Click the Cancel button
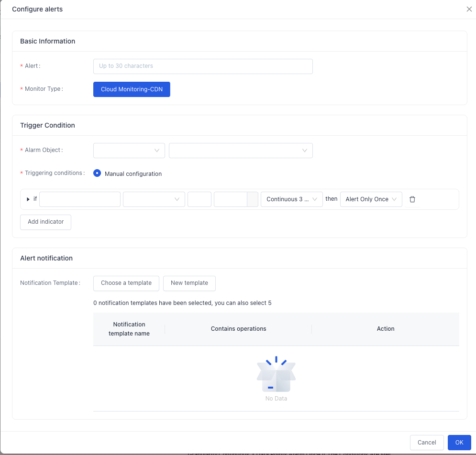Screen dimensions: 476x455 coord(427,443)
